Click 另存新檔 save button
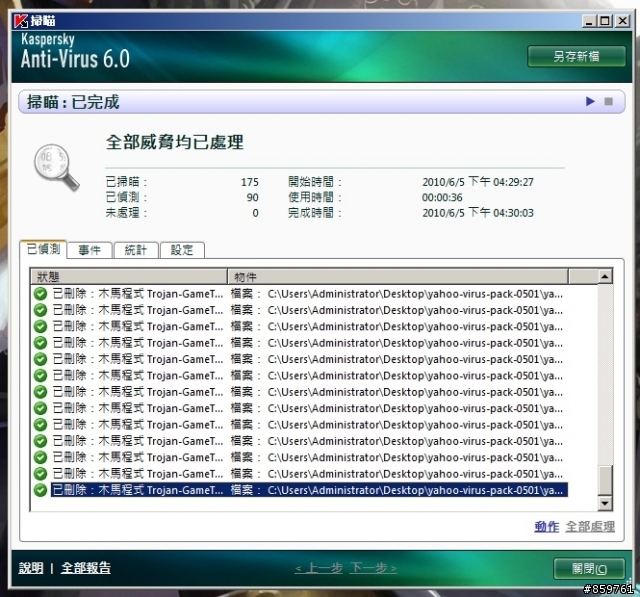The height and width of the screenshot is (597, 640). tap(576, 56)
